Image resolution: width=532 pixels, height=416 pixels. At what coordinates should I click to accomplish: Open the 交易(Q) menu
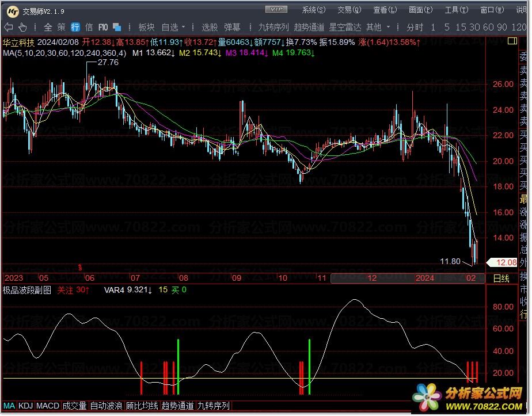coord(349,10)
